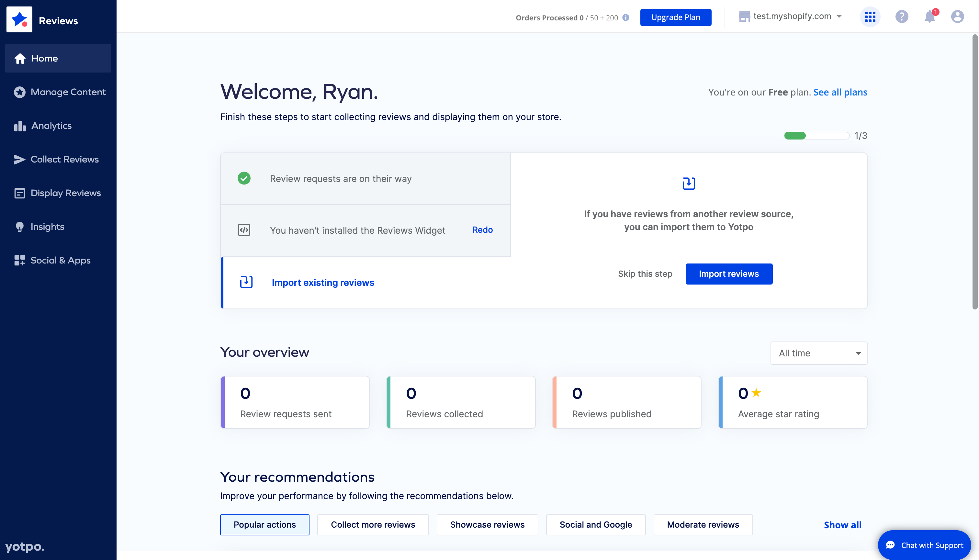Screen dimensions: 979x560
Task: Open the Manage Content menu
Action: click(x=58, y=92)
